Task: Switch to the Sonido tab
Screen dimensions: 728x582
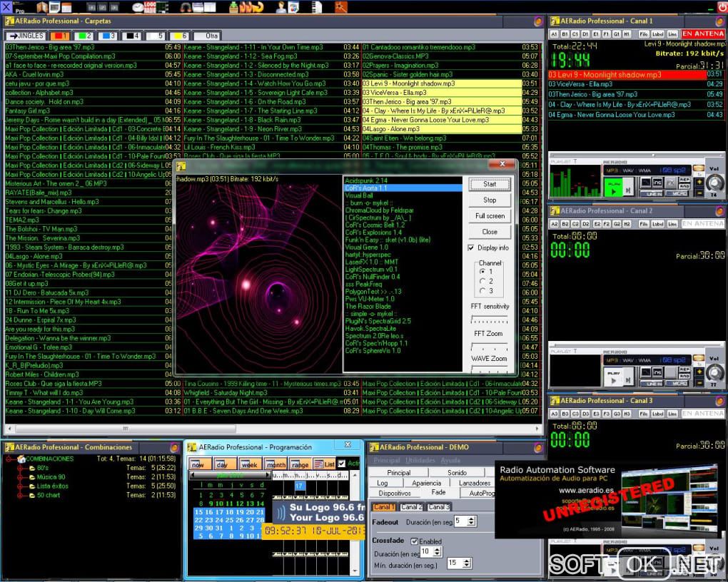Action: point(457,473)
